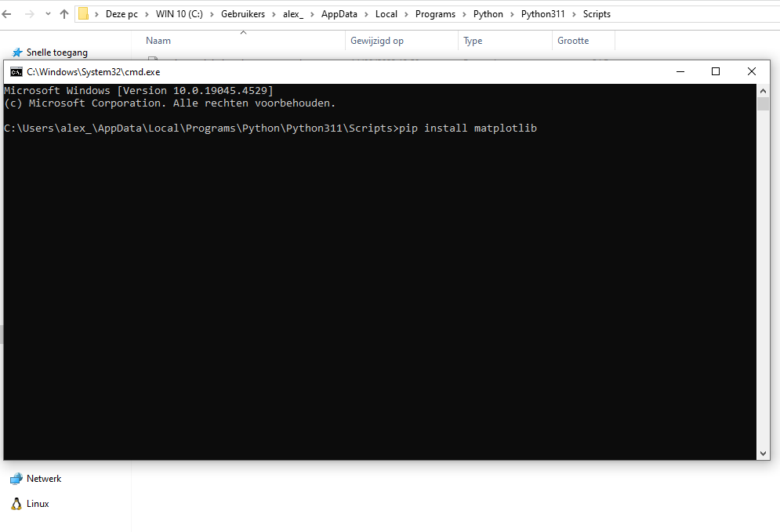Go up one folder level
The image size is (780, 532).
click(64, 14)
